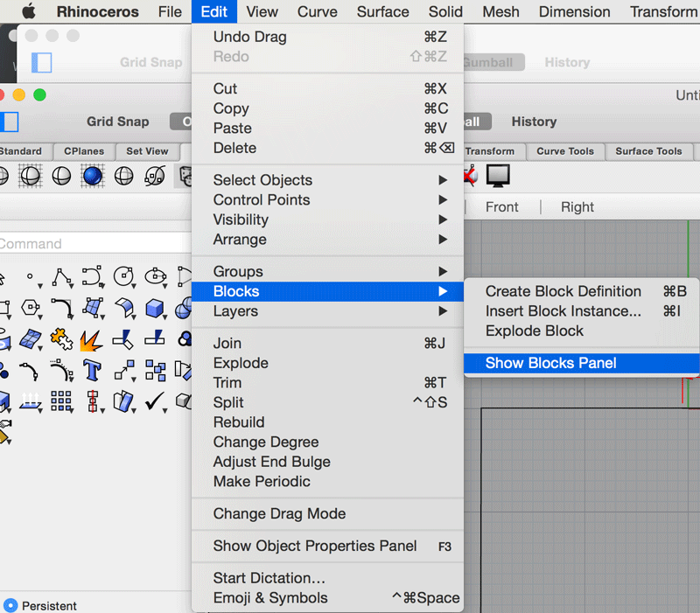Select the Persistent radio button
This screenshot has height=613, width=700.
pos(10,605)
